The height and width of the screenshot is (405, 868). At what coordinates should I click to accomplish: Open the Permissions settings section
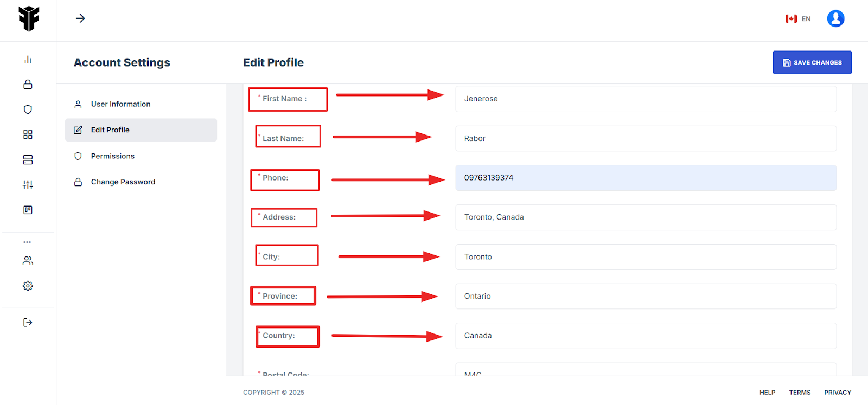tap(112, 156)
